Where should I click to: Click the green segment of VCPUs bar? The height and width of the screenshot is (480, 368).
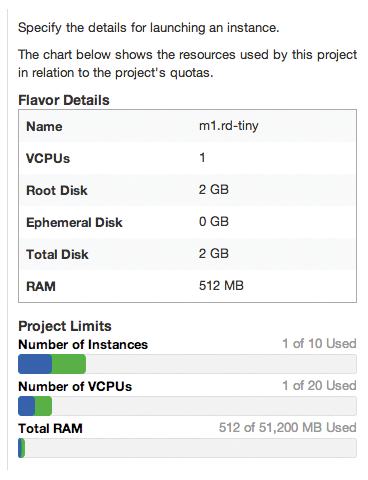coord(43,406)
